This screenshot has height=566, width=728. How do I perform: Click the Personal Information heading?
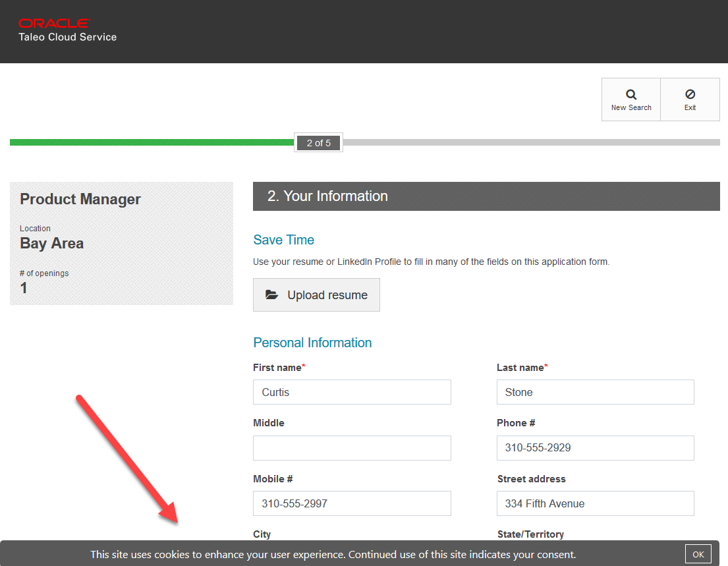point(312,343)
